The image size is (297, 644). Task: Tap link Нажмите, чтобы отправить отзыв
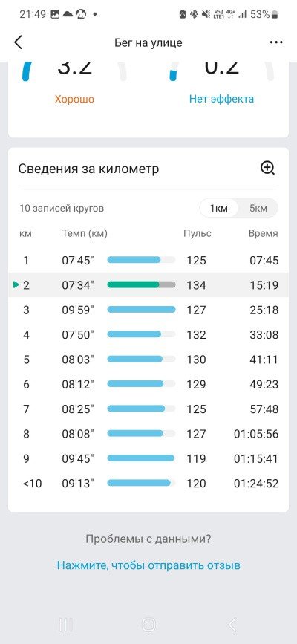tap(148, 565)
